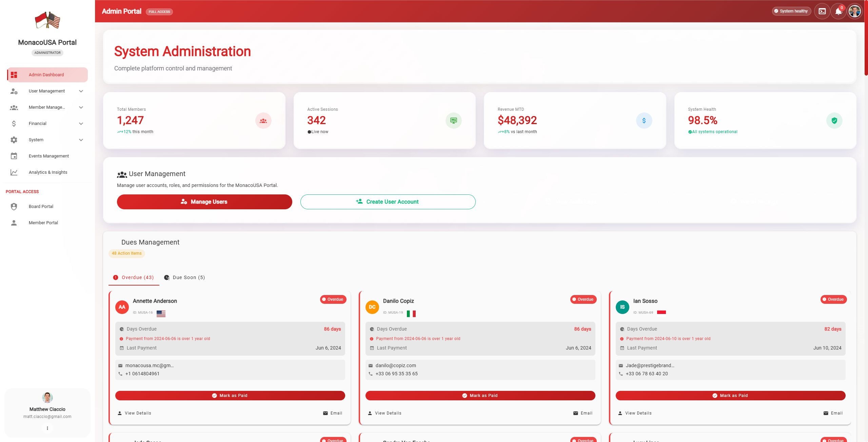Click the three-dot menu under Matthew Ciaccio
868x442 pixels.
point(47,428)
